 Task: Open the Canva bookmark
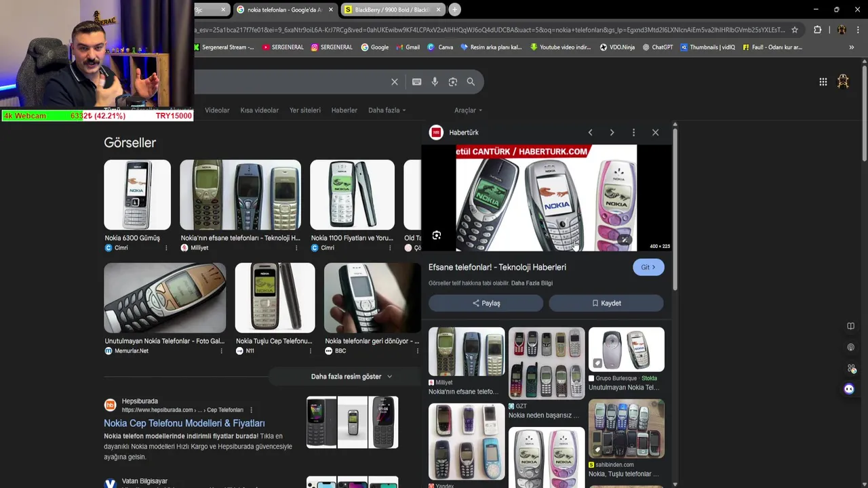coord(440,47)
